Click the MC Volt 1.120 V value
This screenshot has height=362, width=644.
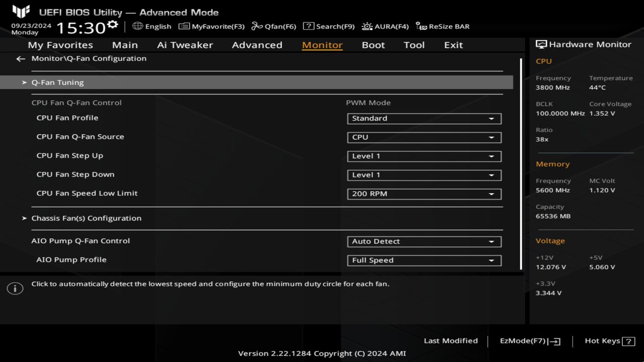(x=602, y=191)
